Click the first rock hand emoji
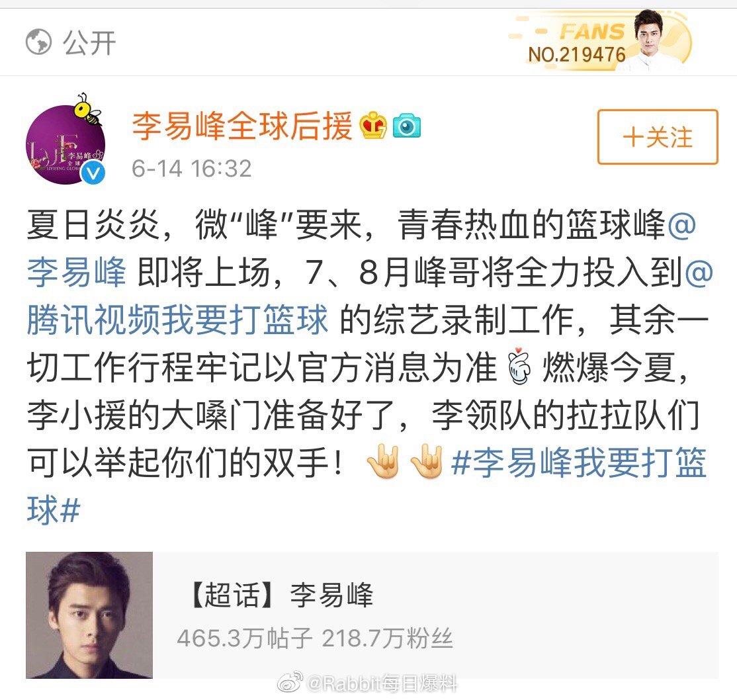Viewport: 737px width, 700px height. [384, 460]
